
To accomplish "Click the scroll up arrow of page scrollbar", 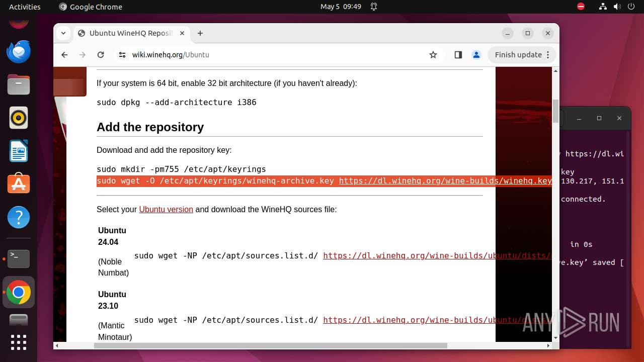I will click(x=555, y=71).
